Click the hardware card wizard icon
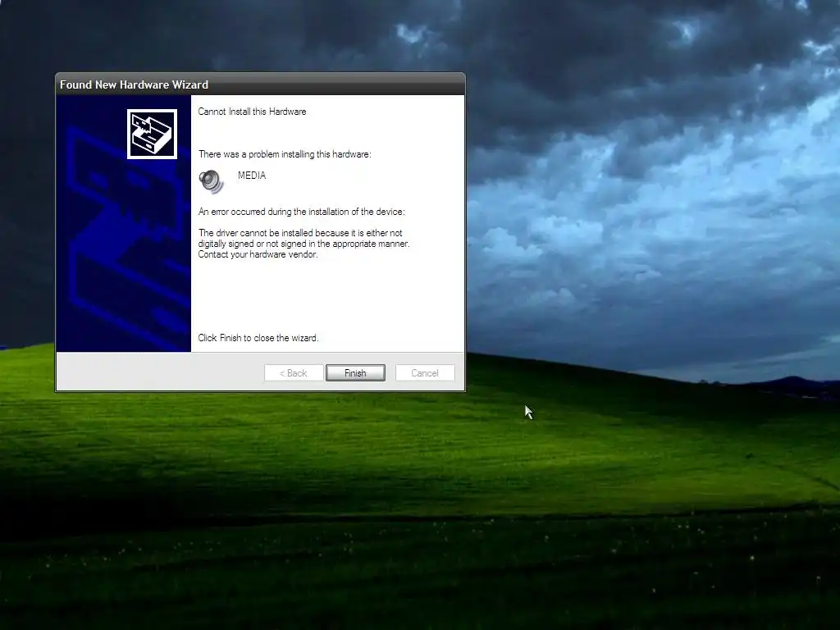The image size is (840, 630). [152, 134]
